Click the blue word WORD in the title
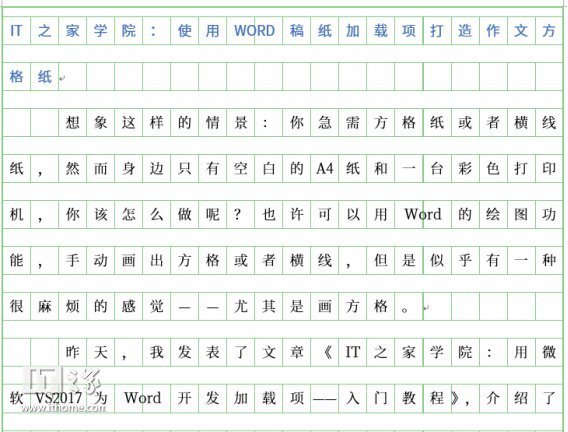This screenshot has height=432, width=568. coord(254,31)
